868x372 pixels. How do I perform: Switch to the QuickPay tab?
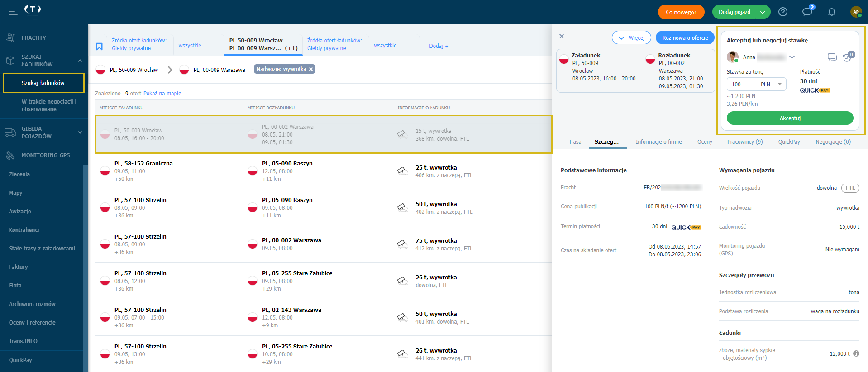point(789,142)
